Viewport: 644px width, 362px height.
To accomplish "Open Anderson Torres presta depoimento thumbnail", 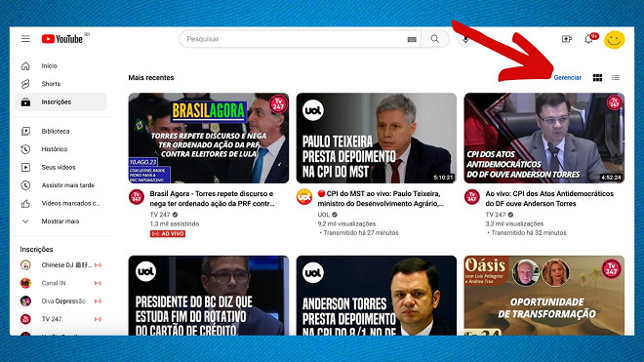I will [377, 296].
